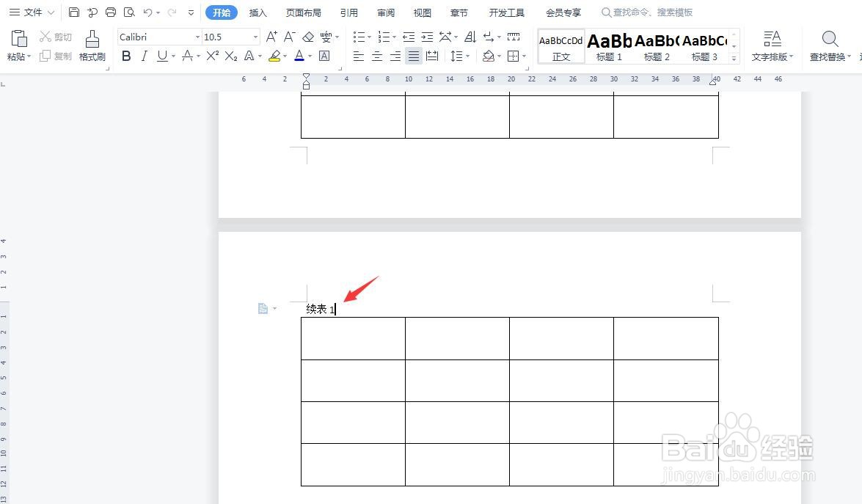Align text right
The image size is (862, 504).
(x=395, y=56)
